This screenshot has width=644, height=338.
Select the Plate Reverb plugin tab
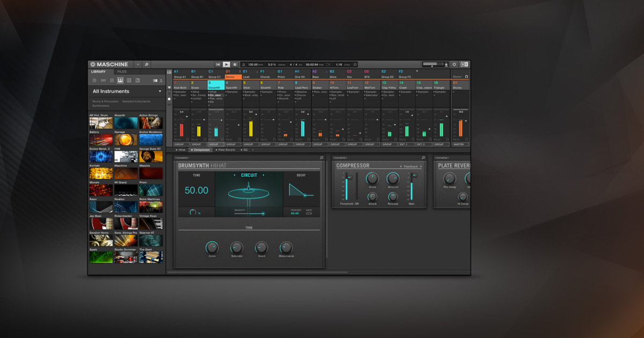[226, 150]
